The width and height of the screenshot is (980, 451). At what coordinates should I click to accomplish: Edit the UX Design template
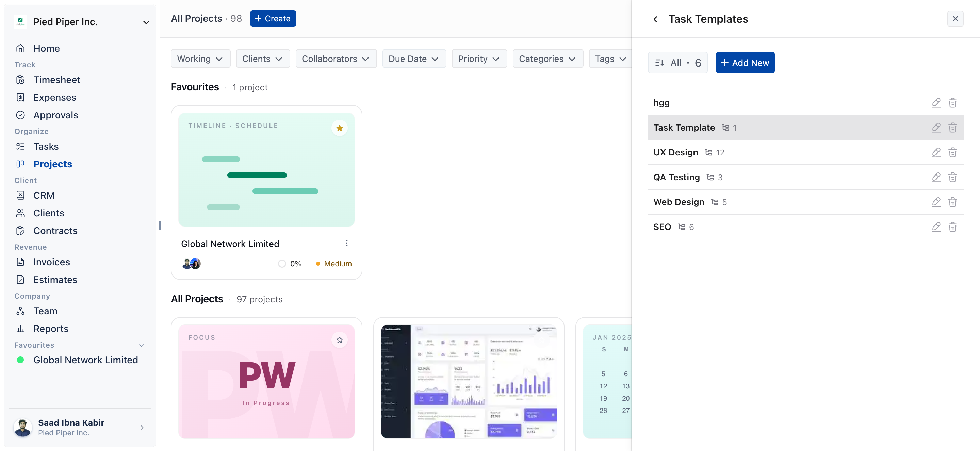936,152
